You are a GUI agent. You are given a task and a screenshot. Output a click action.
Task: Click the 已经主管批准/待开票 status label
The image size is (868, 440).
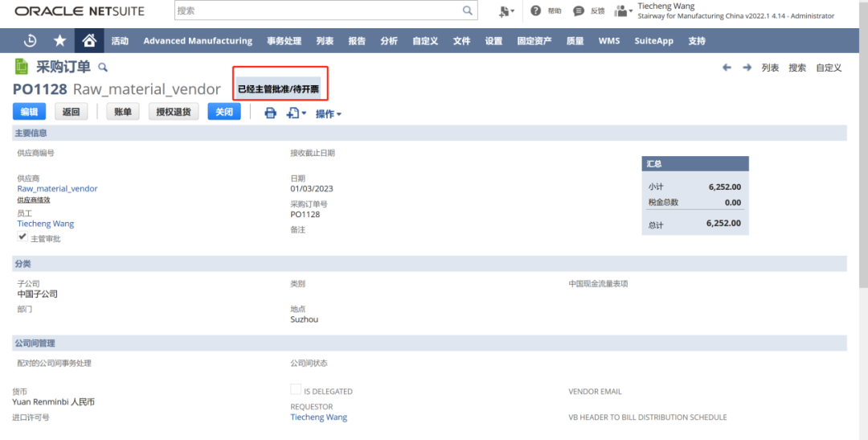[x=278, y=88]
